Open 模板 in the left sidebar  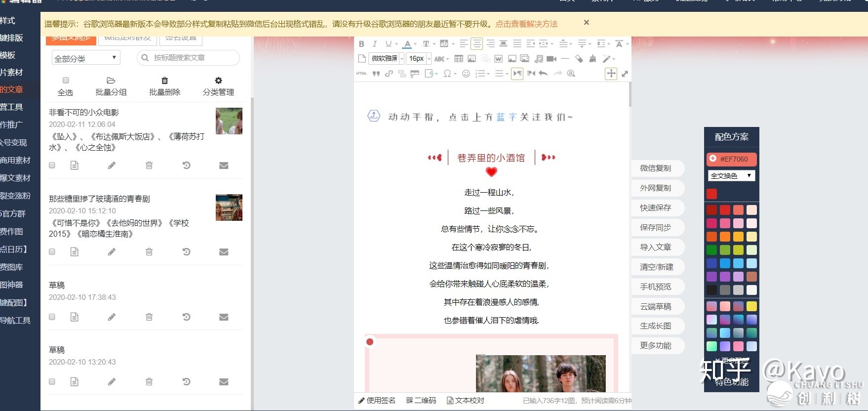click(8, 55)
